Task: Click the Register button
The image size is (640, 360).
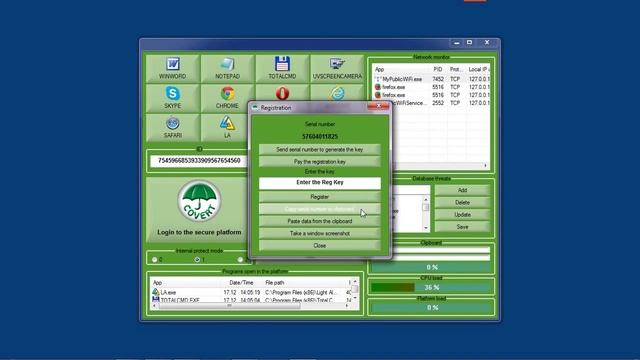Action: click(320, 197)
